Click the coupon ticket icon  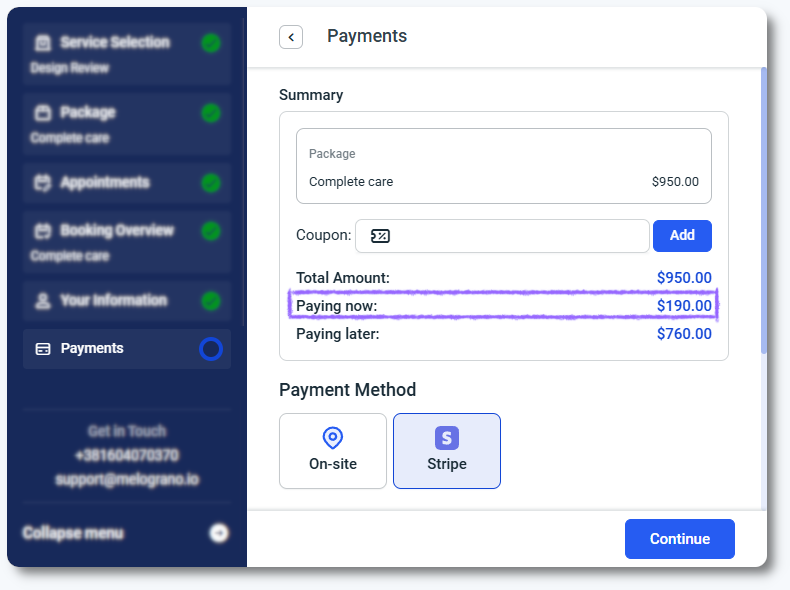pos(380,236)
